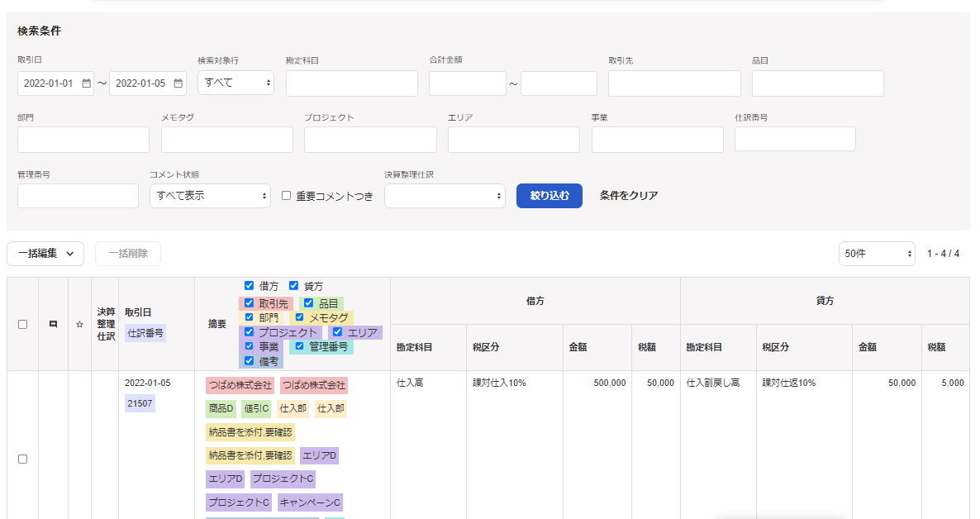This screenshot has width=980, height=519.
Task: Click the 値引C item tag
Action: (256, 408)
